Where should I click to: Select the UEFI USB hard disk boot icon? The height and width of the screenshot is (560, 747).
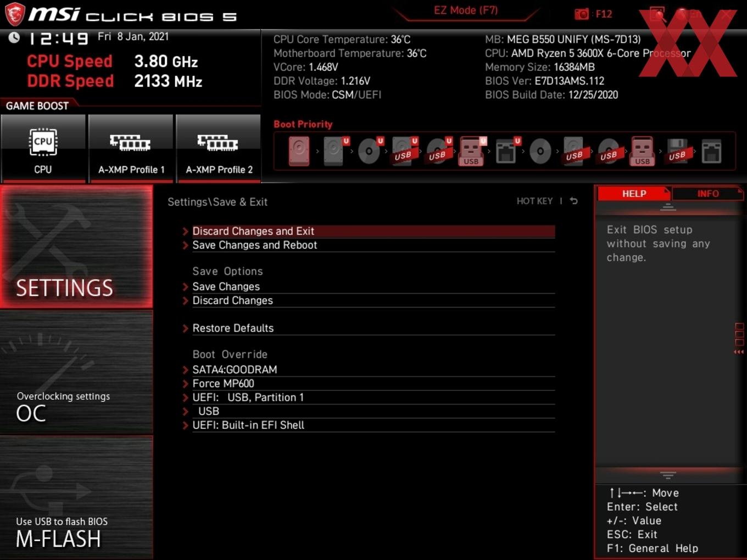tap(404, 151)
